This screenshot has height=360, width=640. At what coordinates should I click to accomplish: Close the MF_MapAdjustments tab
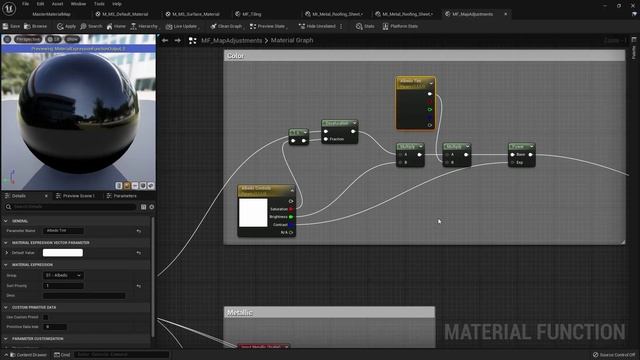506,14
